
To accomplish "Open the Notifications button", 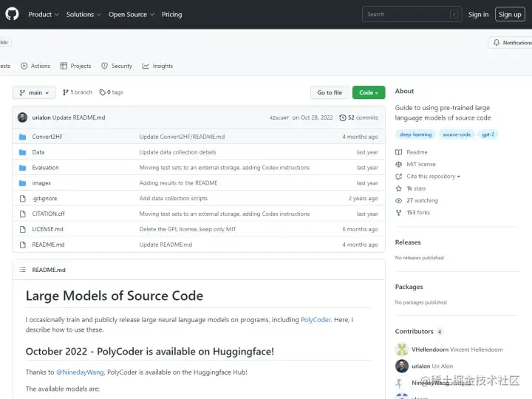I will [511, 43].
